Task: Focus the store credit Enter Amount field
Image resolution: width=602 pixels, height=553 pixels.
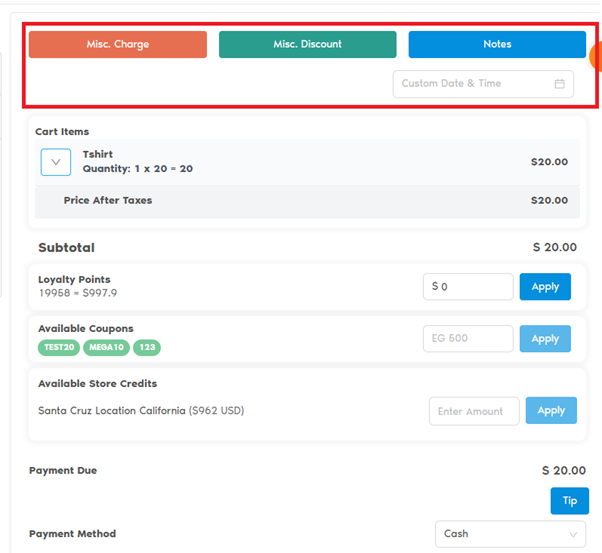Action: click(474, 411)
